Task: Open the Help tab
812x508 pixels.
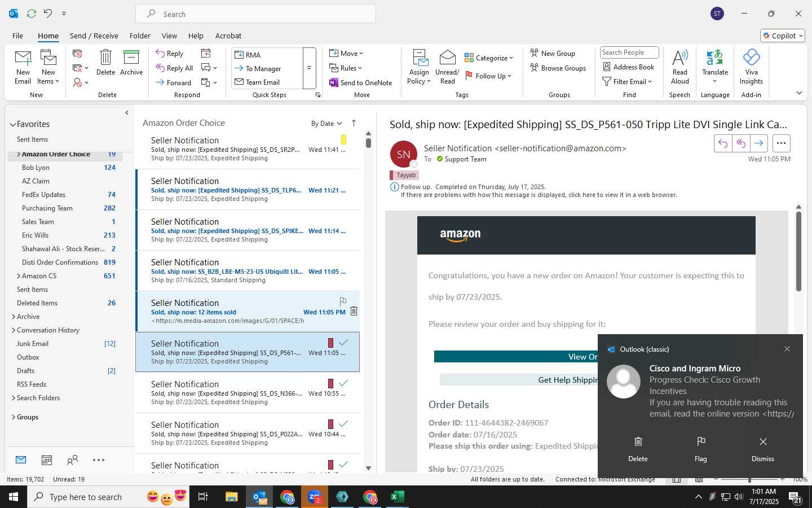Action: [x=196, y=36]
